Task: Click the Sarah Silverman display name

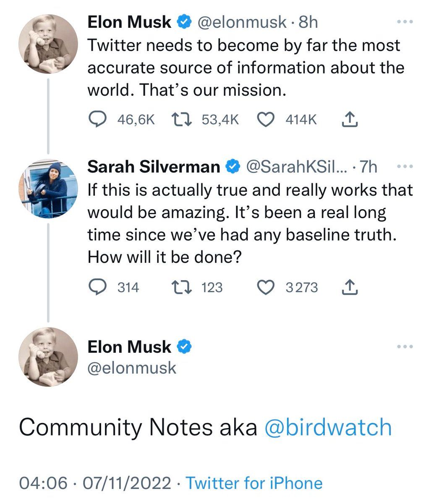Action: [153, 167]
